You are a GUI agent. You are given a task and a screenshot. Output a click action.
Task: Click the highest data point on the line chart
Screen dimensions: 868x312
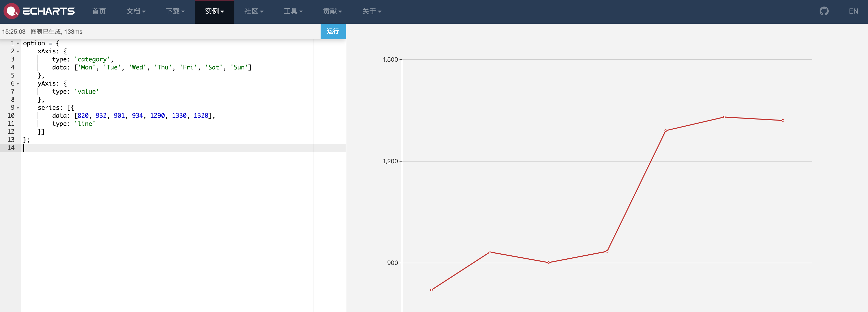click(724, 117)
